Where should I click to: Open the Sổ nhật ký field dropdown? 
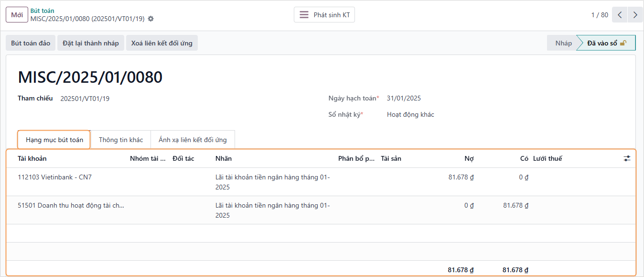410,114
